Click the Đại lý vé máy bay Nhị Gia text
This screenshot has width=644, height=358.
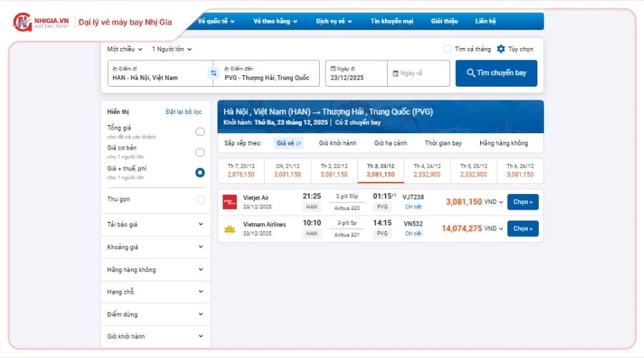pos(125,22)
